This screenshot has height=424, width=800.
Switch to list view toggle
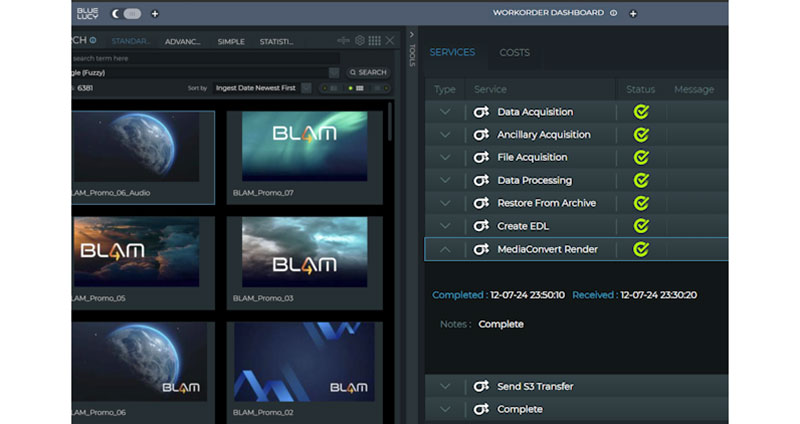coord(380,88)
